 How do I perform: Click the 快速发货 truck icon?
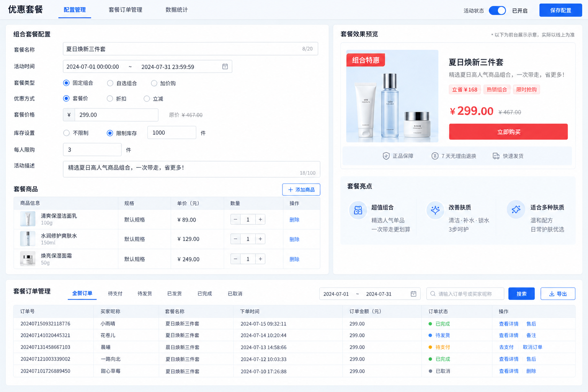click(496, 156)
